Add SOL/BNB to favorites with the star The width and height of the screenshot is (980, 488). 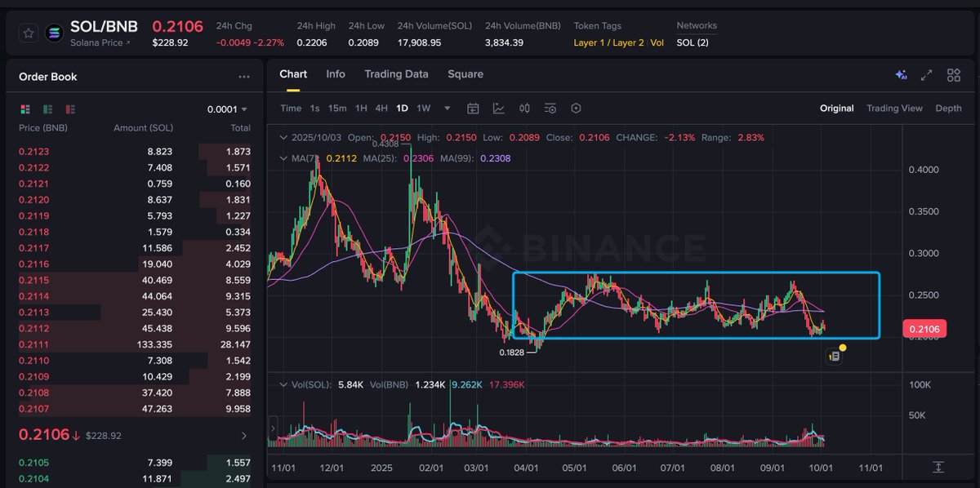coord(29,33)
